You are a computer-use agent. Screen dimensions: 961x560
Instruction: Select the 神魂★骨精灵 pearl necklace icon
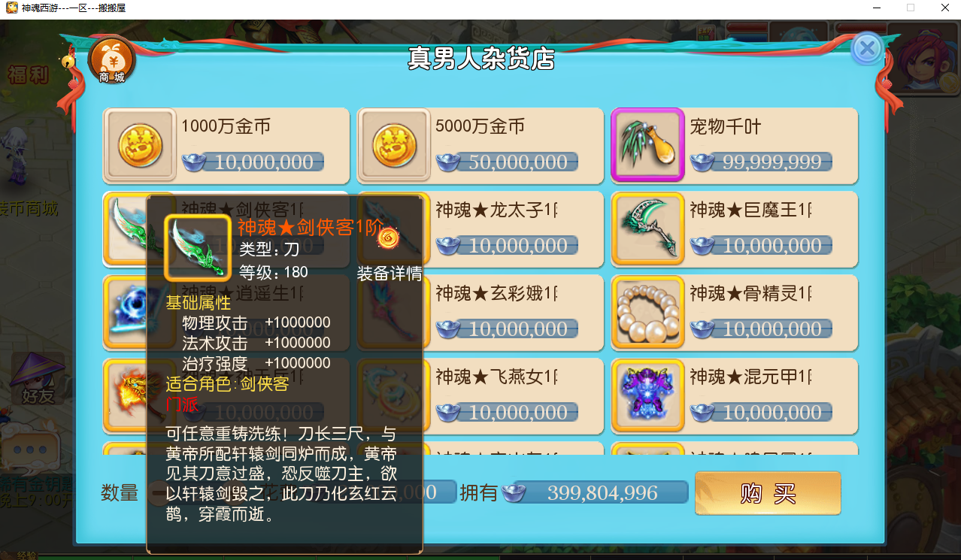647,313
